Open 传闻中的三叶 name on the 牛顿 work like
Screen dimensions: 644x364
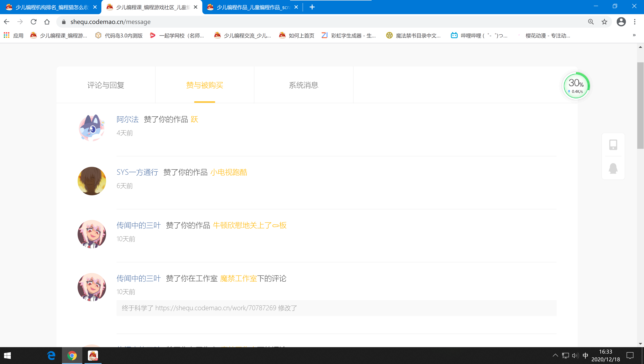click(139, 225)
